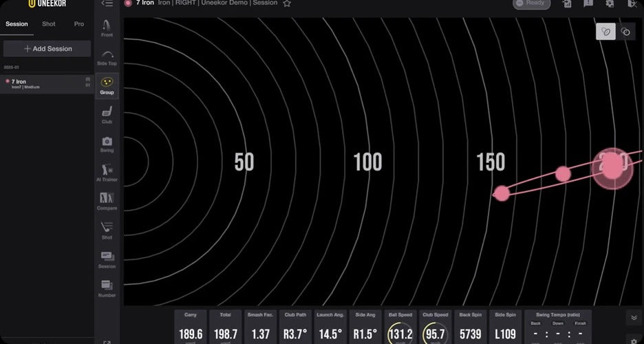Image resolution: width=644 pixels, height=344 pixels.
Task: Open the Shot list view
Action: click(107, 230)
